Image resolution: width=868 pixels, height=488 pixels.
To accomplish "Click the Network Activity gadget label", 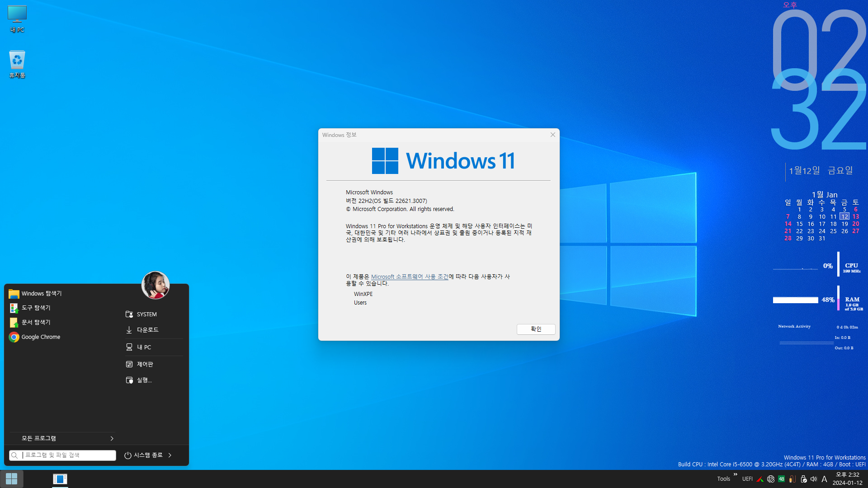I will [794, 326].
